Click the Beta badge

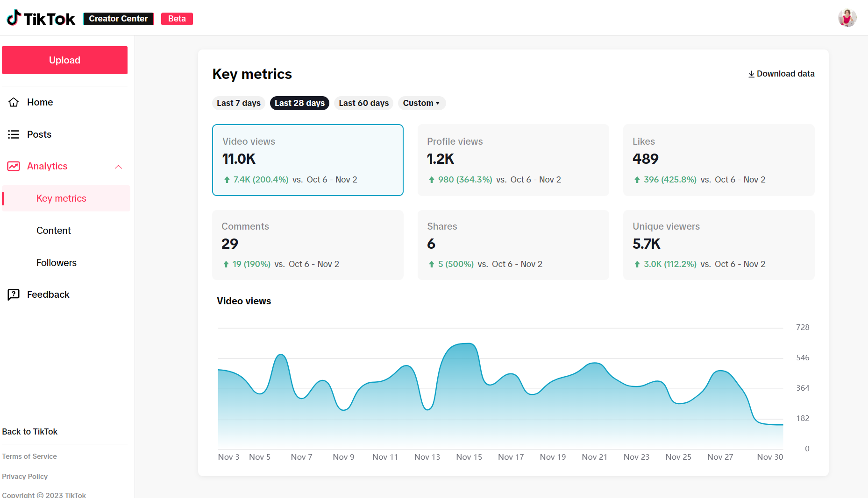pos(177,19)
